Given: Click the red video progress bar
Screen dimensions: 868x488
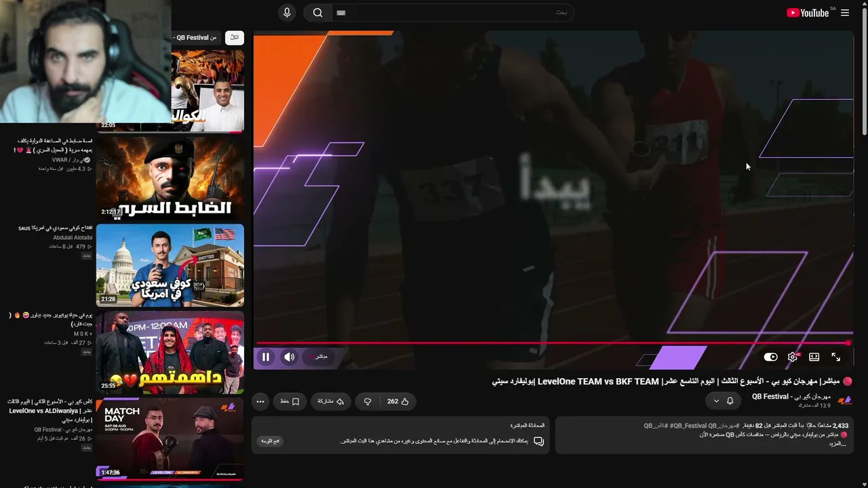Looking at the screenshot, I should (553, 343).
